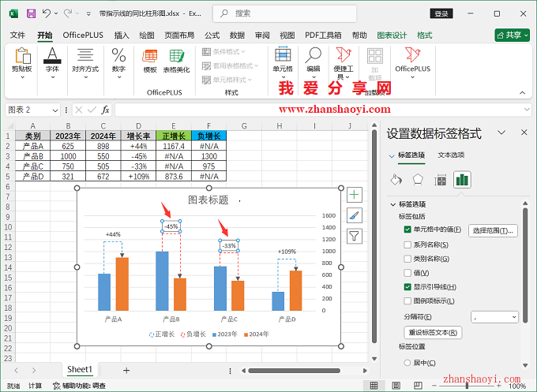The height and width of the screenshot is (392, 537).
Task: Open the Chart Filters funnel button
Action: point(355,236)
